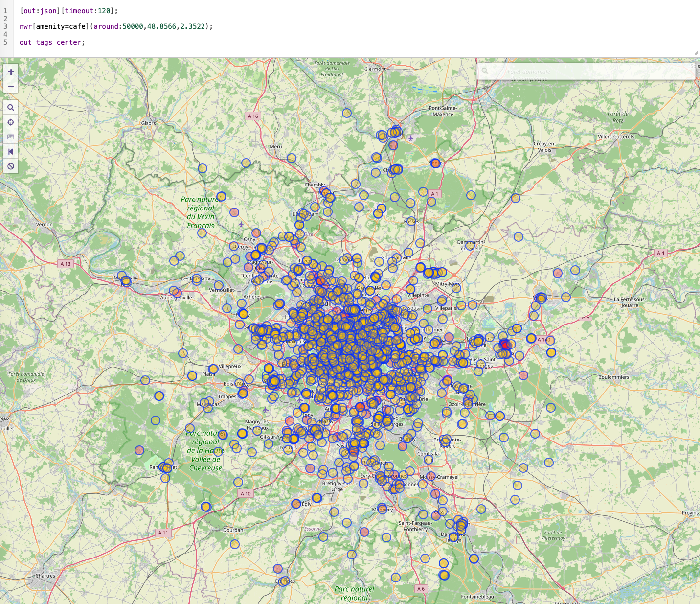
Task: Click the A 140 motorway shield
Action: click(544, 340)
